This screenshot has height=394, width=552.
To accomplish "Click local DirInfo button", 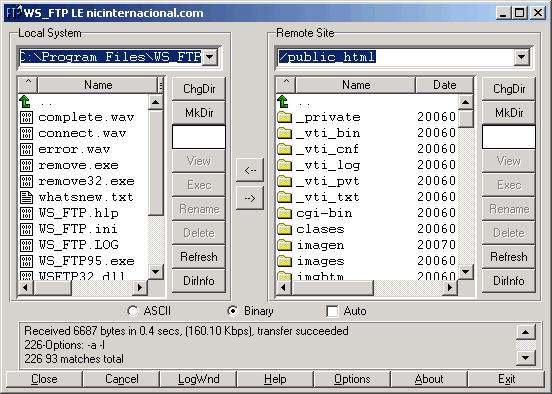I will tap(199, 281).
